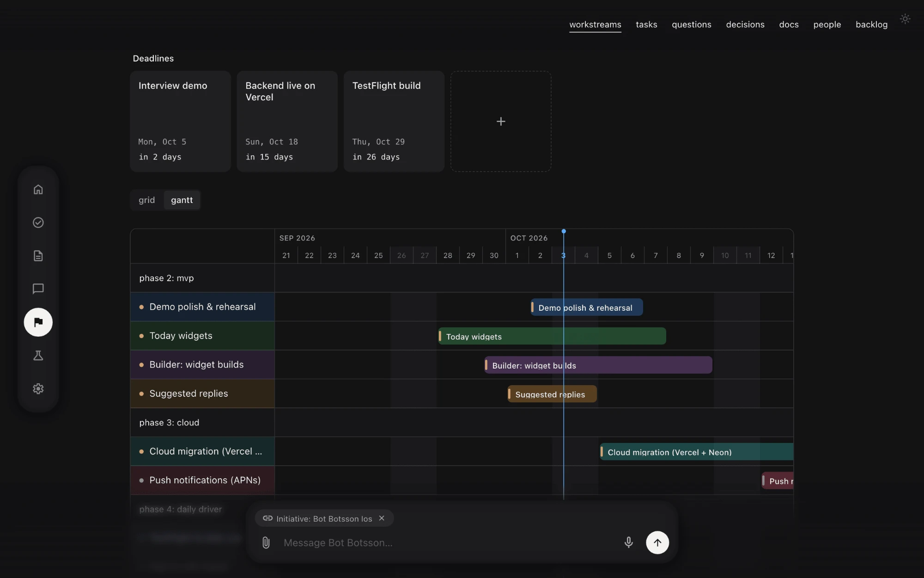The height and width of the screenshot is (578, 924).
Task: Click the Message Bot Botsson input field
Action: [x=448, y=543]
